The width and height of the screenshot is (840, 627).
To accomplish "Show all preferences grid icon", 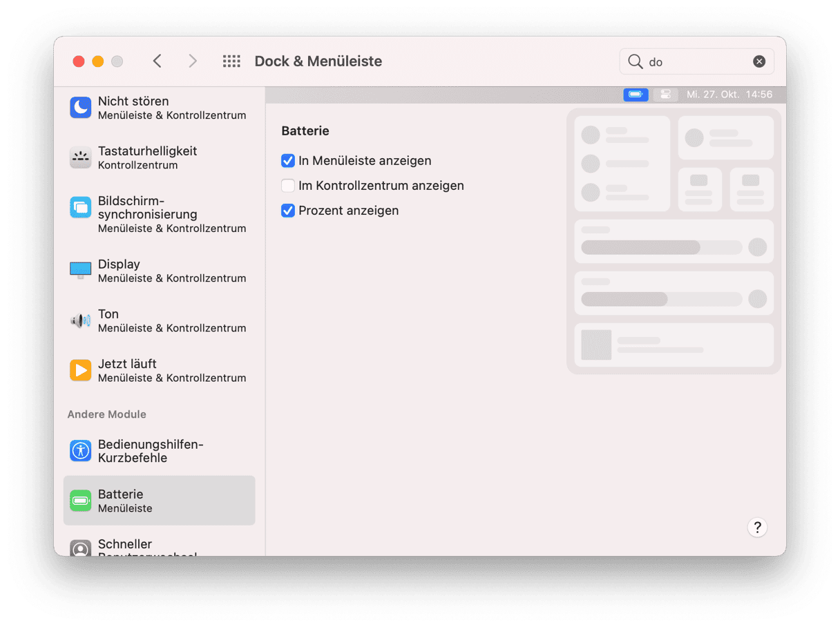I will 231,61.
